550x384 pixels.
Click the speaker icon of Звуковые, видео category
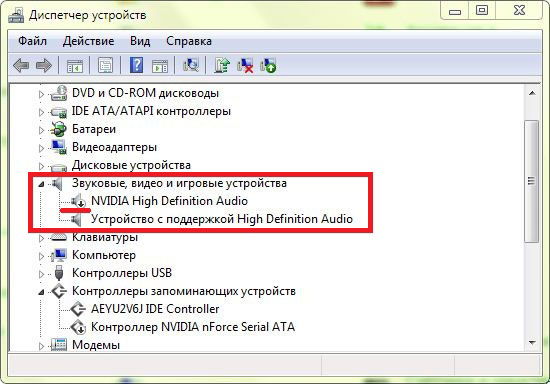[57, 183]
